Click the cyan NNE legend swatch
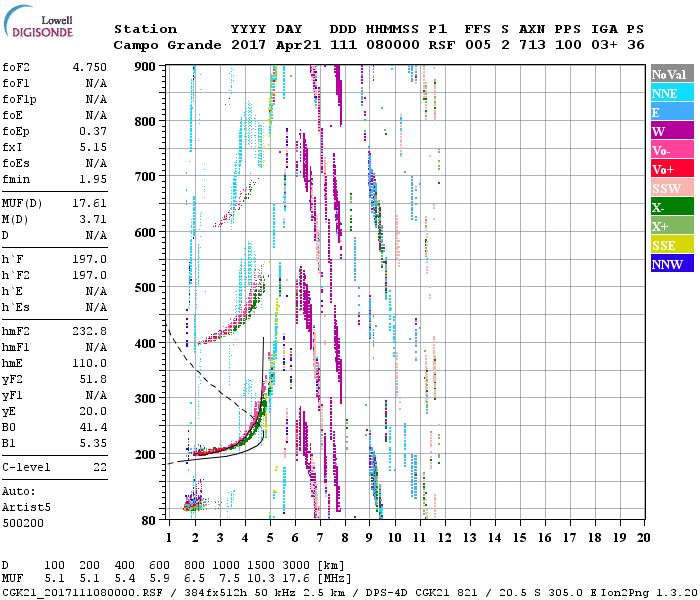This screenshot has height=600, width=700. [x=669, y=93]
